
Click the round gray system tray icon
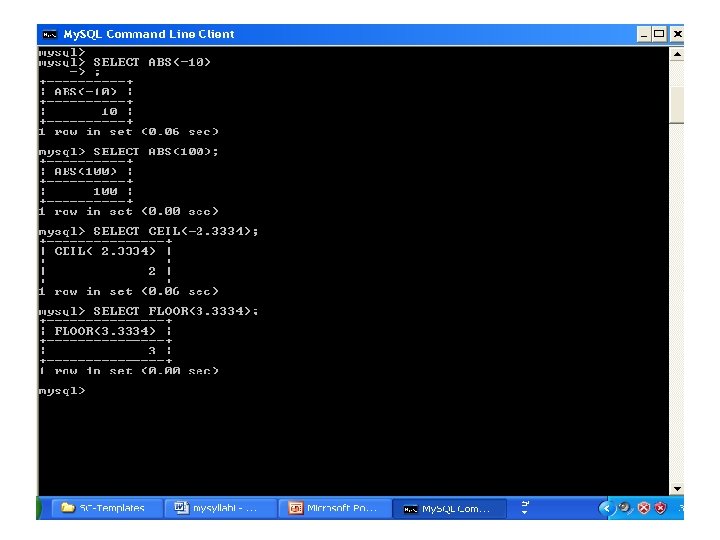[x=624, y=507]
